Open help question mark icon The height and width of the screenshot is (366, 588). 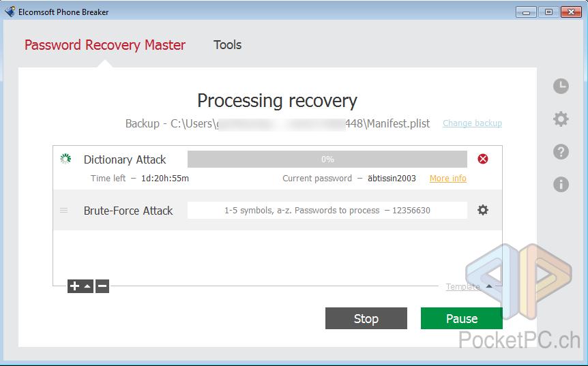[561, 152]
